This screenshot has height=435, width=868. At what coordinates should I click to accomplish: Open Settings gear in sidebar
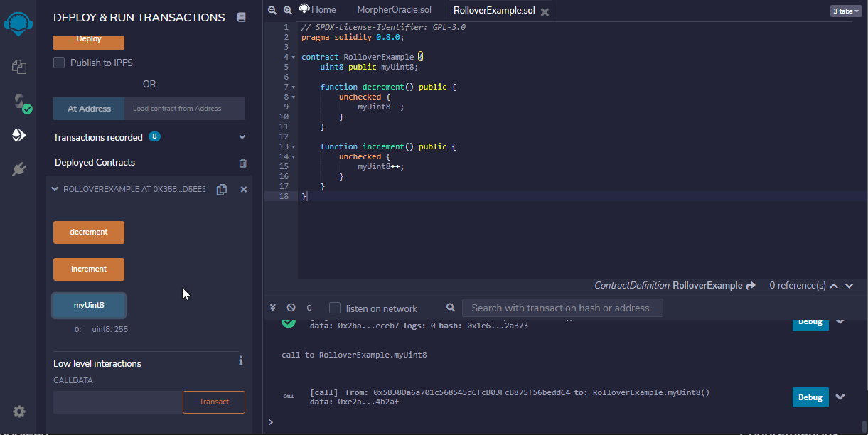tap(19, 412)
